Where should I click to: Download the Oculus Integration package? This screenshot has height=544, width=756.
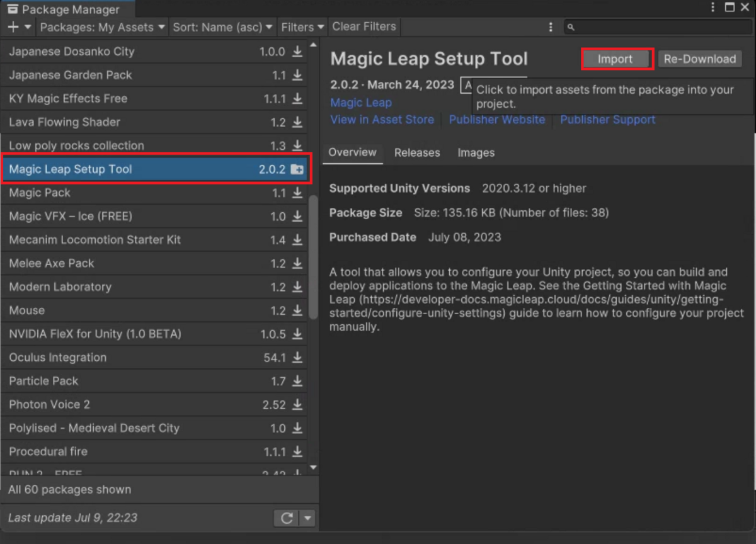(297, 358)
